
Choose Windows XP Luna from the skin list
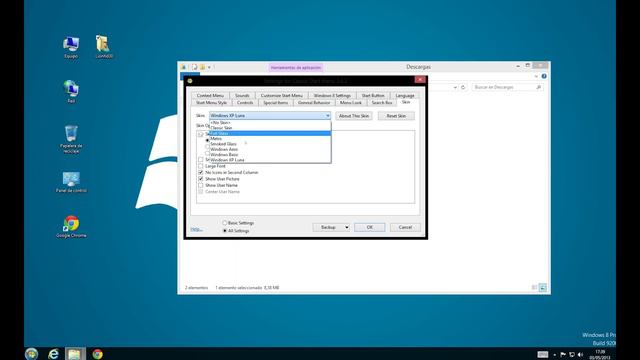[270, 160]
